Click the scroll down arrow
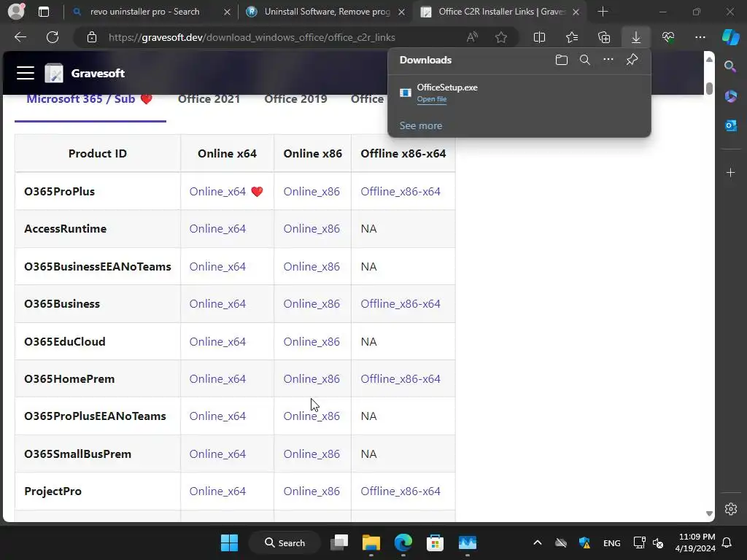Viewport: 747px width, 560px height. coord(709,513)
